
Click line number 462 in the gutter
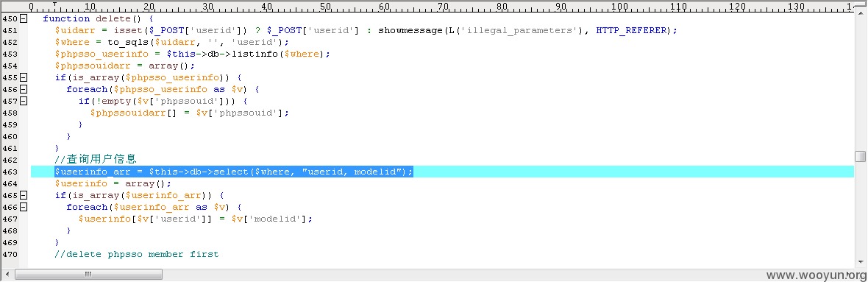point(10,160)
